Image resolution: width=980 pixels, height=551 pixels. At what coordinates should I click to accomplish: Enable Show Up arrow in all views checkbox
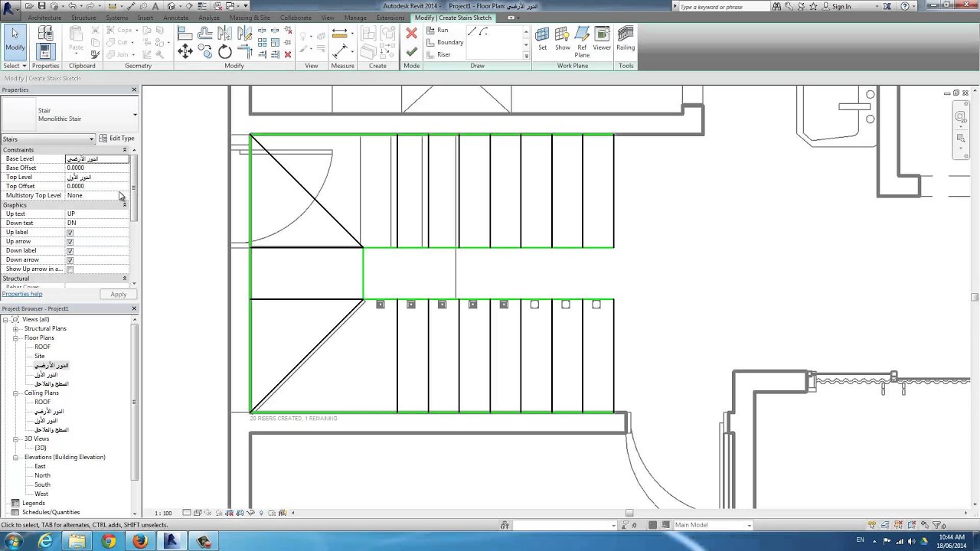70,269
